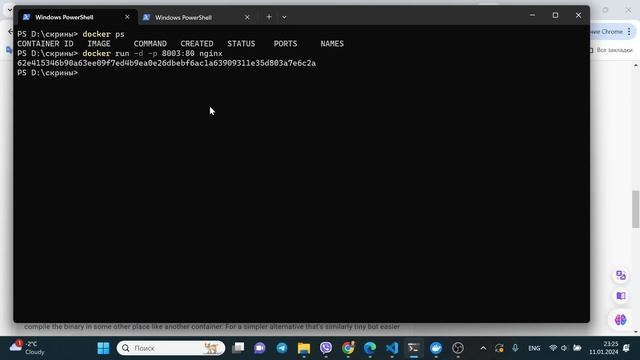The width and height of the screenshot is (640, 360).
Task: Click the Chrome vertical scrollbar thumb
Action: point(636,209)
